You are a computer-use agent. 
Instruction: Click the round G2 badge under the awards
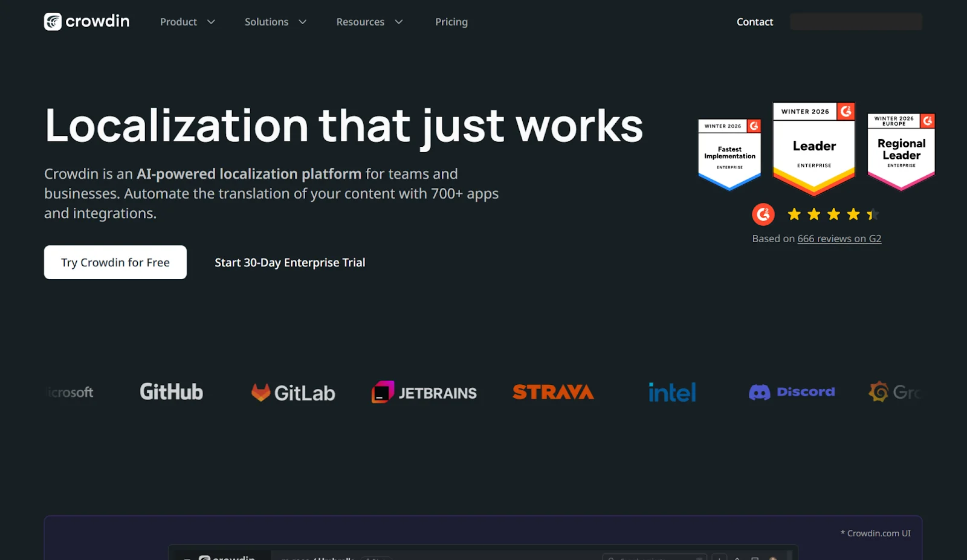click(763, 214)
